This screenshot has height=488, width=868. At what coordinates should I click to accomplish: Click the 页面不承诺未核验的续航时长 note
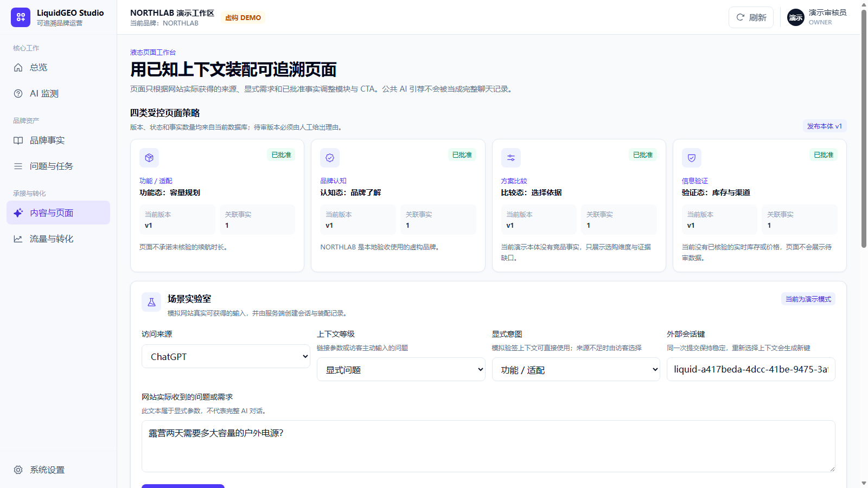(184, 247)
